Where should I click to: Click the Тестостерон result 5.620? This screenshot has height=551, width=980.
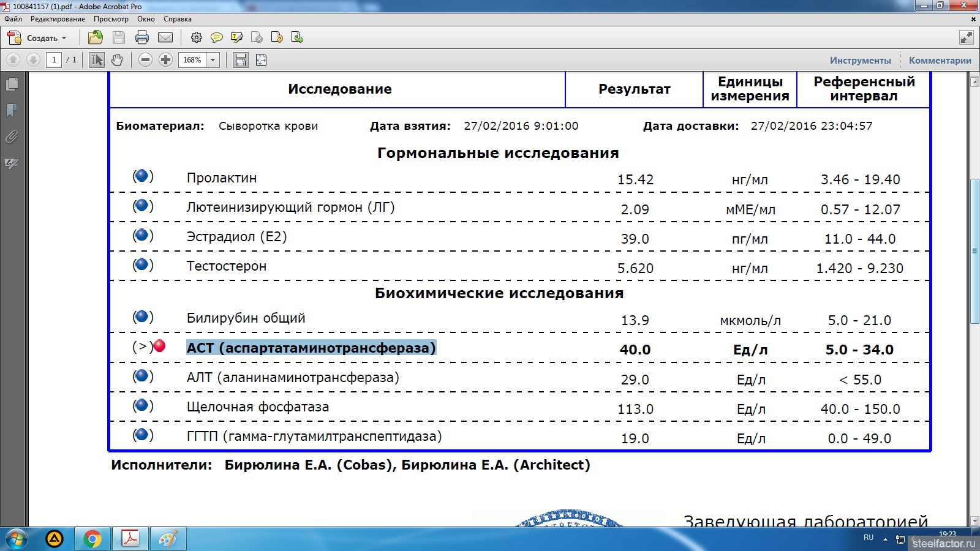click(x=635, y=268)
